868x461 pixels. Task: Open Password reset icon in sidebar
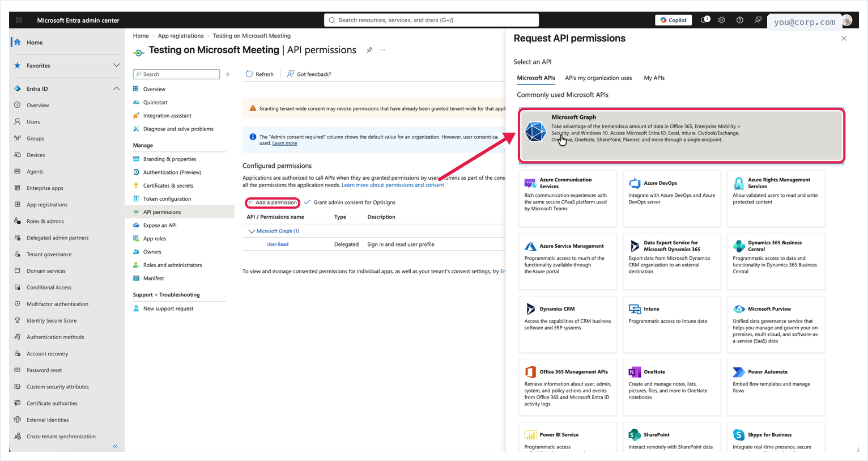coord(18,370)
